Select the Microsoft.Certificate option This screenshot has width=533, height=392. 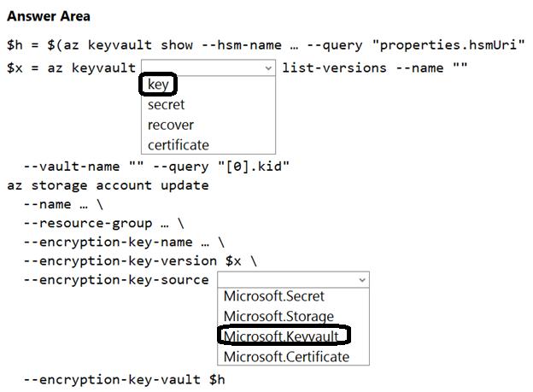(x=286, y=356)
